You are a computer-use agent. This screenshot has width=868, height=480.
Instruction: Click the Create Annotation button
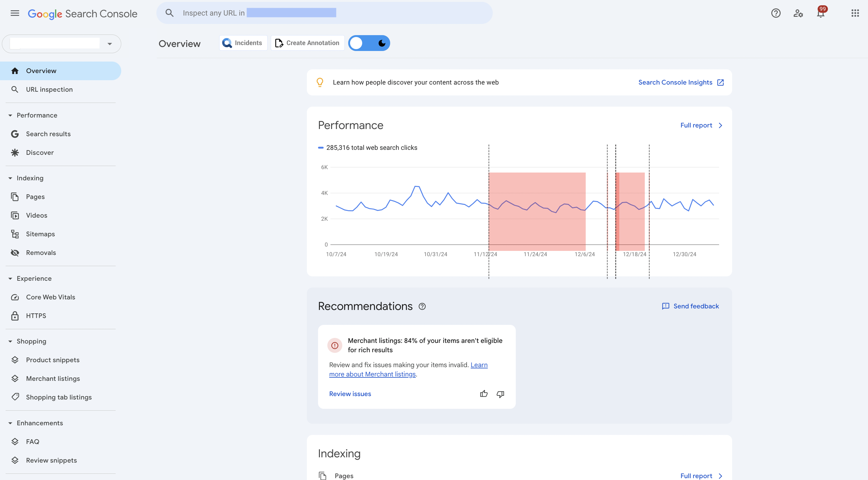coord(307,43)
